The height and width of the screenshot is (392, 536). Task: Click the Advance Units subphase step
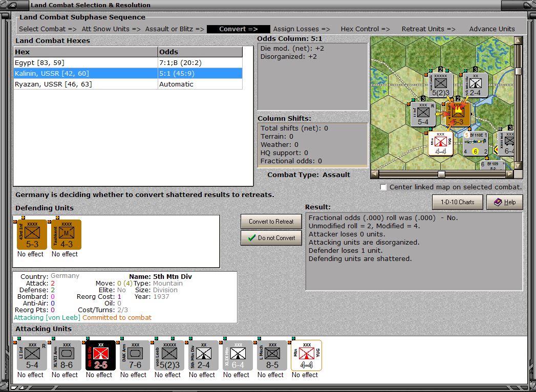point(492,29)
